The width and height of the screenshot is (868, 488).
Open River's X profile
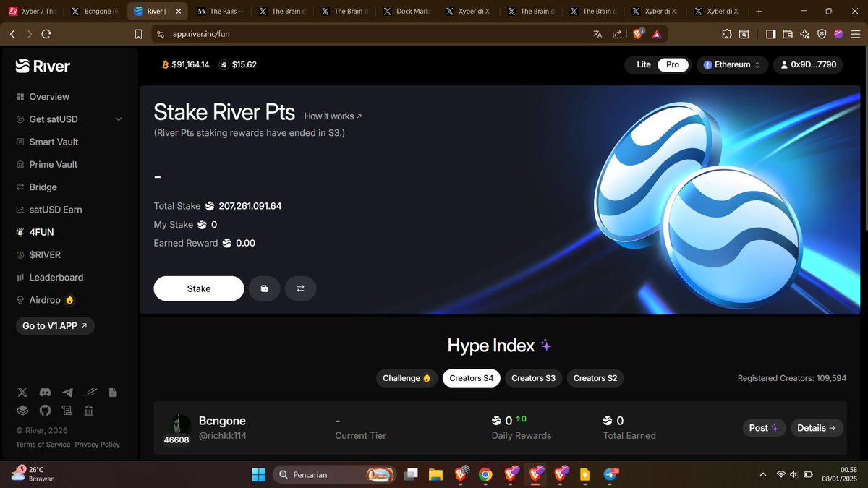(22, 392)
